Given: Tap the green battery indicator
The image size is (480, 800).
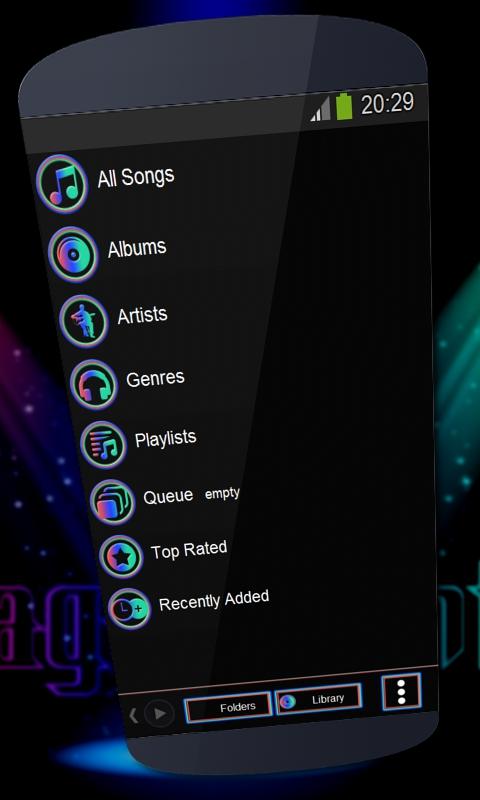Looking at the screenshot, I should click(344, 106).
